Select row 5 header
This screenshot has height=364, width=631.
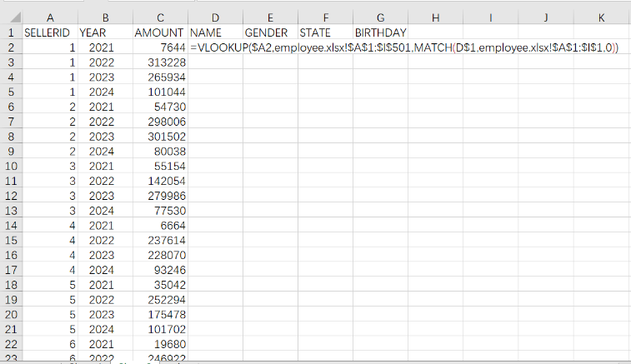pos(11,92)
